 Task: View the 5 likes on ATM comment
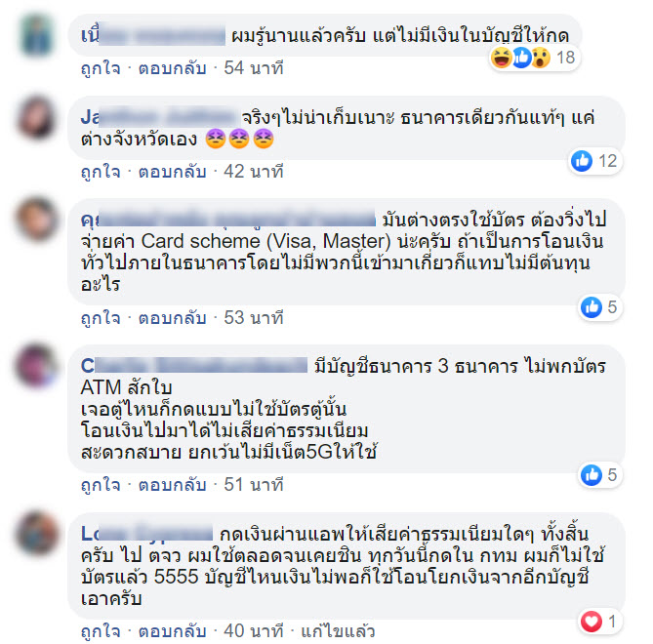(x=599, y=474)
